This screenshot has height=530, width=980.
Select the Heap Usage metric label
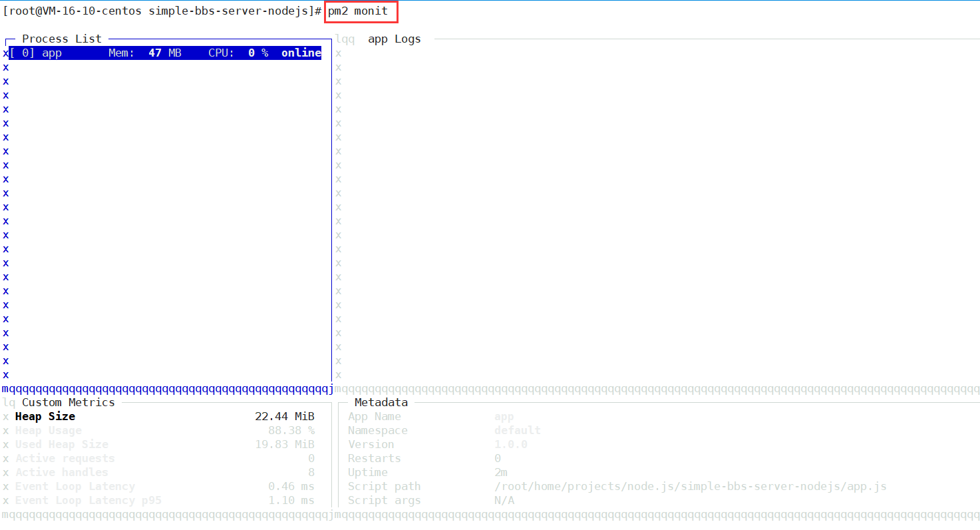coord(49,430)
